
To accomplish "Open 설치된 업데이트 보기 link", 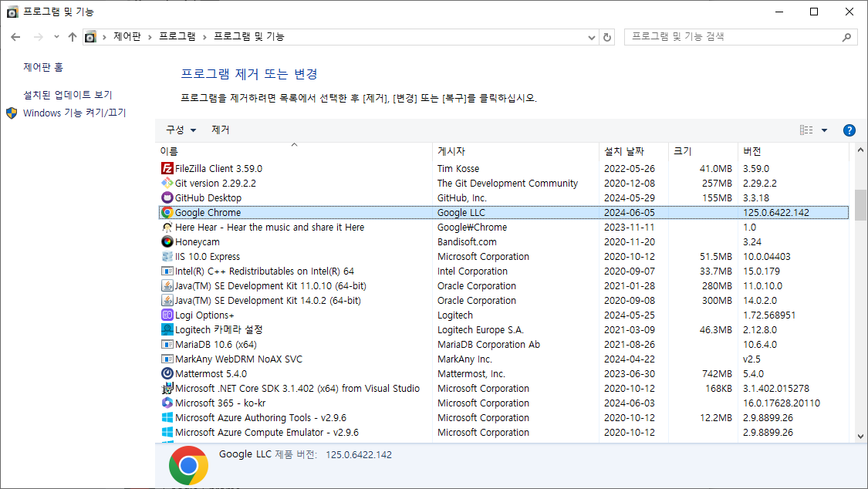I will (68, 95).
